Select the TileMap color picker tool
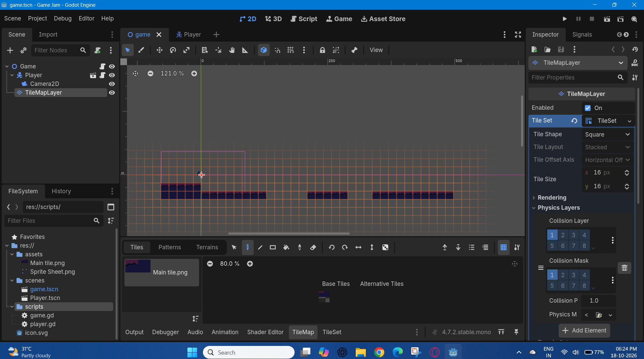The image size is (644, 359). pyautogui.click(x=300, y=247)
